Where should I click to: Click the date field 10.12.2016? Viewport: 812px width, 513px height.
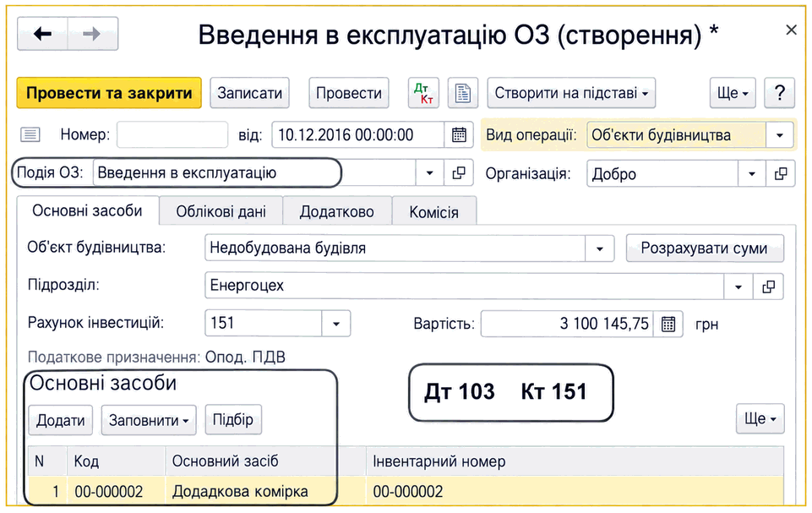[358, 135]
